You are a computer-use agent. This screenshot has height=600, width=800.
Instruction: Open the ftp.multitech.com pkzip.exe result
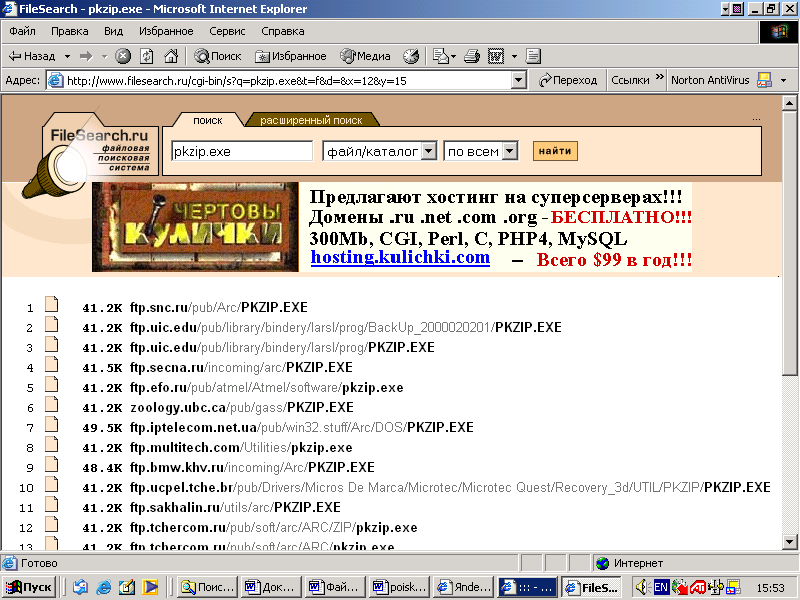241,447
